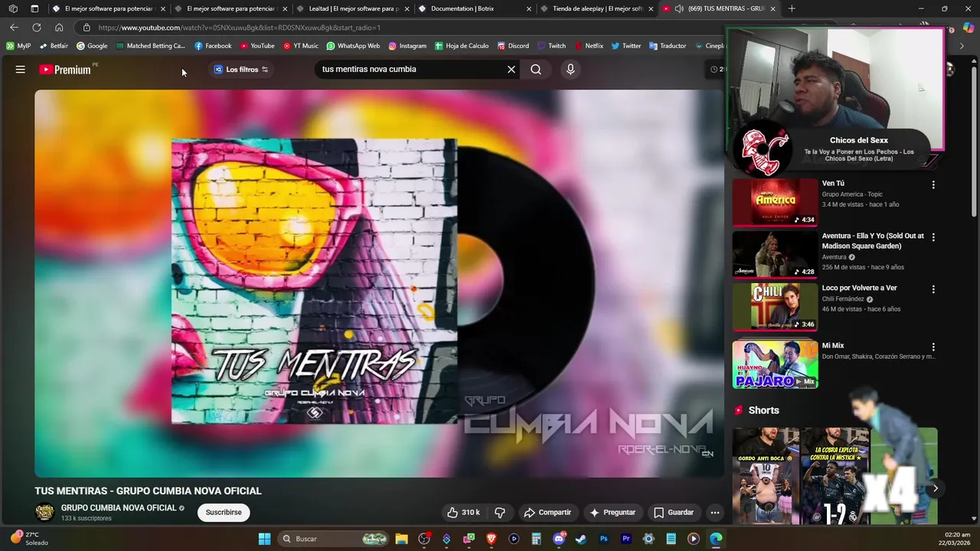Click the taskbar Buscar search box
Viewport: 980px width, 551px height.
point(333,539)
